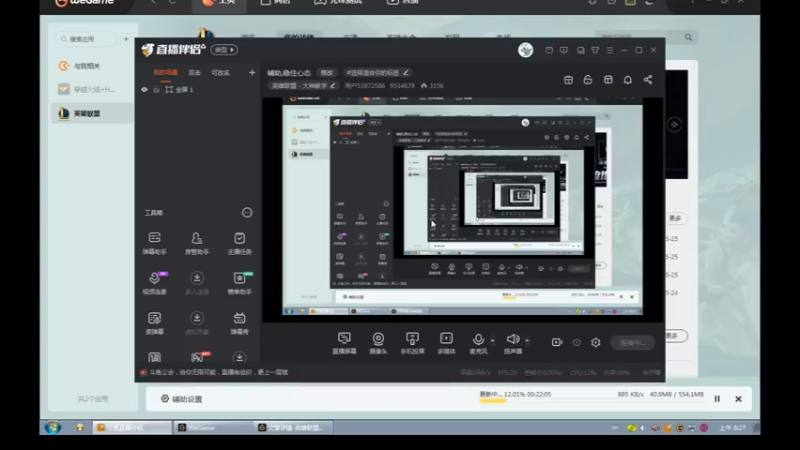
Task: Expand the toolbox more-options circle button
Action: coord(247,213)
